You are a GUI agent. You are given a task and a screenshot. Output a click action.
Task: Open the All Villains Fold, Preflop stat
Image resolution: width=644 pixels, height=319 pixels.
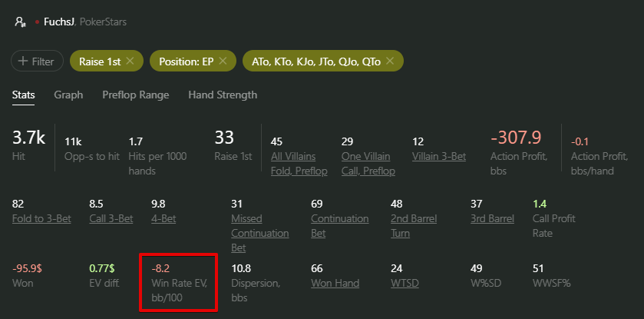[x=299, y=164]
